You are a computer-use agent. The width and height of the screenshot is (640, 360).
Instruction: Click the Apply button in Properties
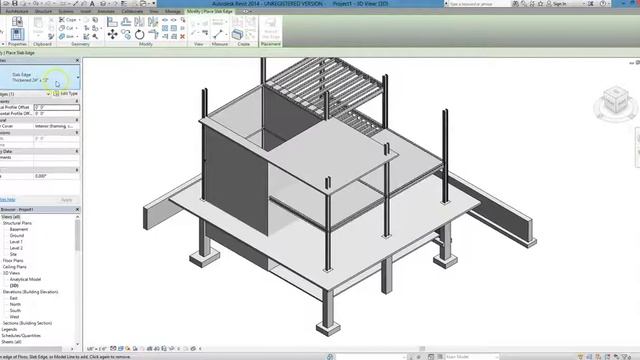pos(67,200)
